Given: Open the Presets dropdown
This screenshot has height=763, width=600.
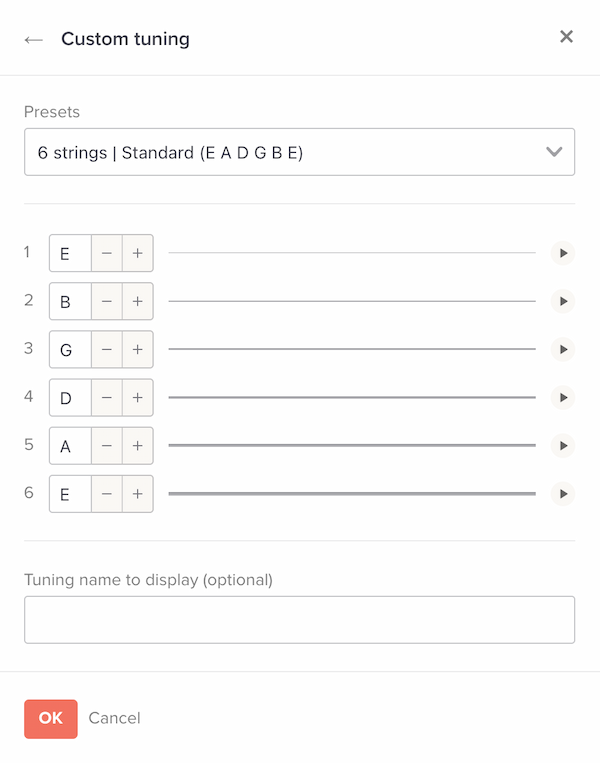Looking at the screenshot, I should pos(299,152).
